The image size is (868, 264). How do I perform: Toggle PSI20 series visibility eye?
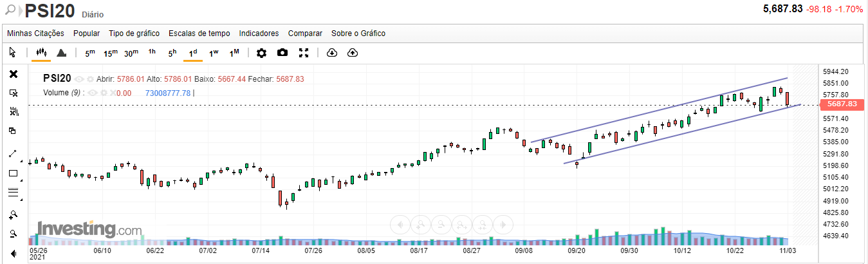(79, 79)
